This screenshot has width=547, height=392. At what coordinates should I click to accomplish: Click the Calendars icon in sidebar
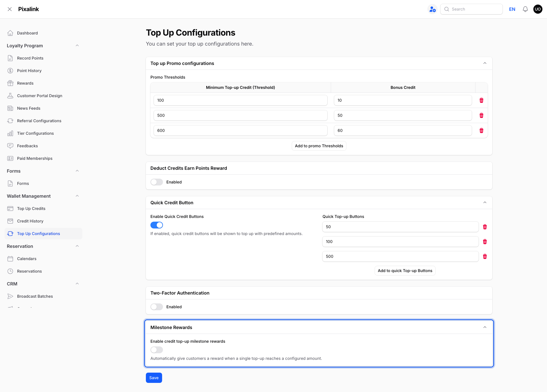coord(10,259)
